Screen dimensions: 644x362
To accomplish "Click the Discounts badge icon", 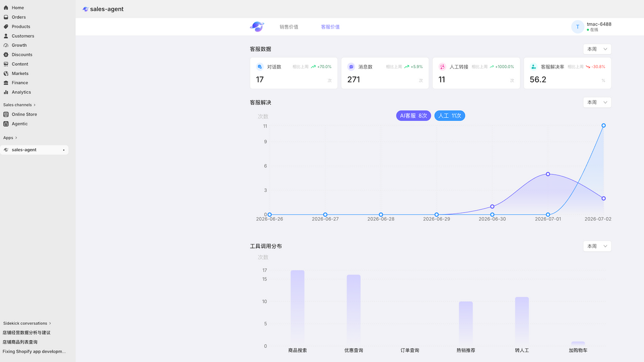I will (6, 54).
